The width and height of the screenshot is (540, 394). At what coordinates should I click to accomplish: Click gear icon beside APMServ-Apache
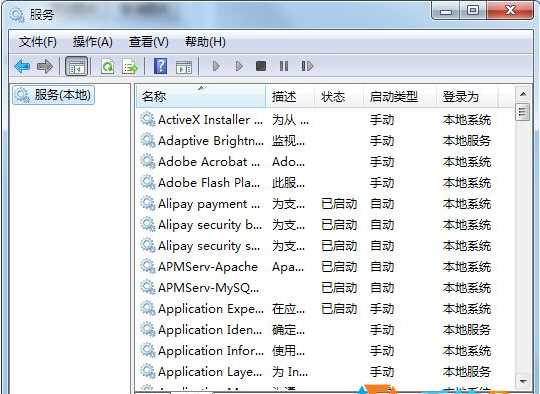point(148,267)
